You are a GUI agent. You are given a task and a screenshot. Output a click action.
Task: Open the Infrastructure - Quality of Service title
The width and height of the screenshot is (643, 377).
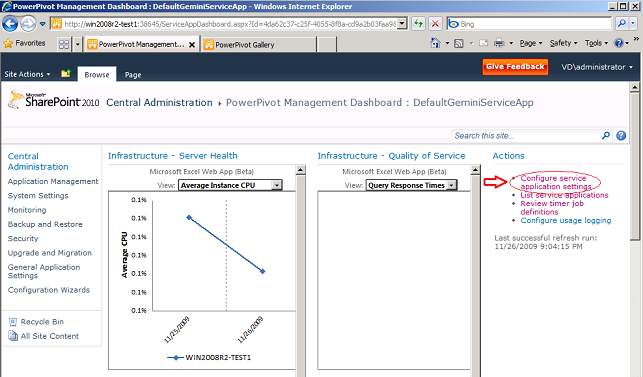click(x=391, y=156)
